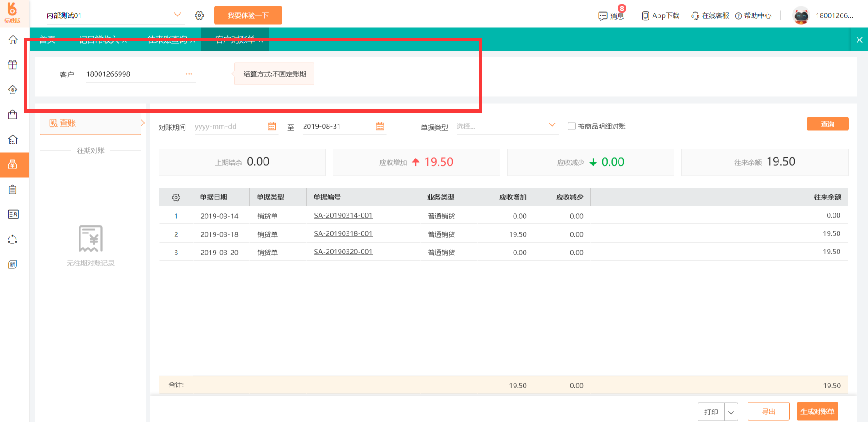Enable 按商品明细对账 checkbox
This screenshot has height=422, width=868.
click(x=572, y=126)
